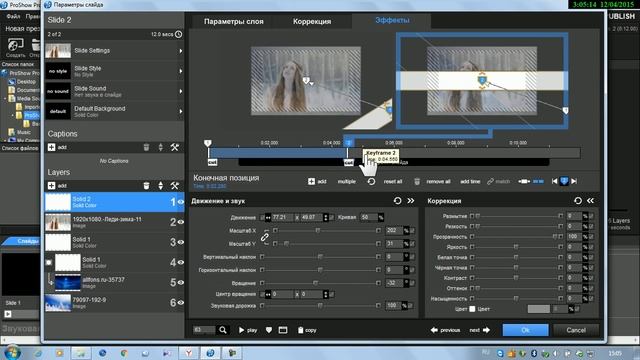Open Файл menu in ProShow main window
The image size is (640, 360).
tap(13, 16)
